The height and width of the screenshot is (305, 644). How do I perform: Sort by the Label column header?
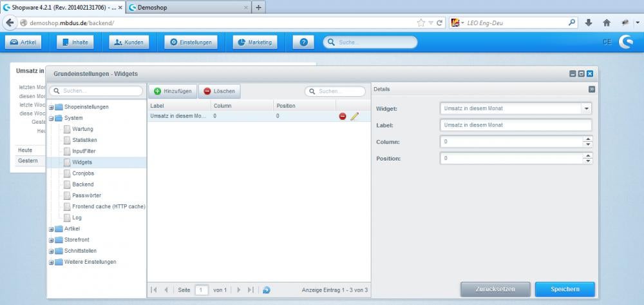pyautogui.click(x=178, y=106)
